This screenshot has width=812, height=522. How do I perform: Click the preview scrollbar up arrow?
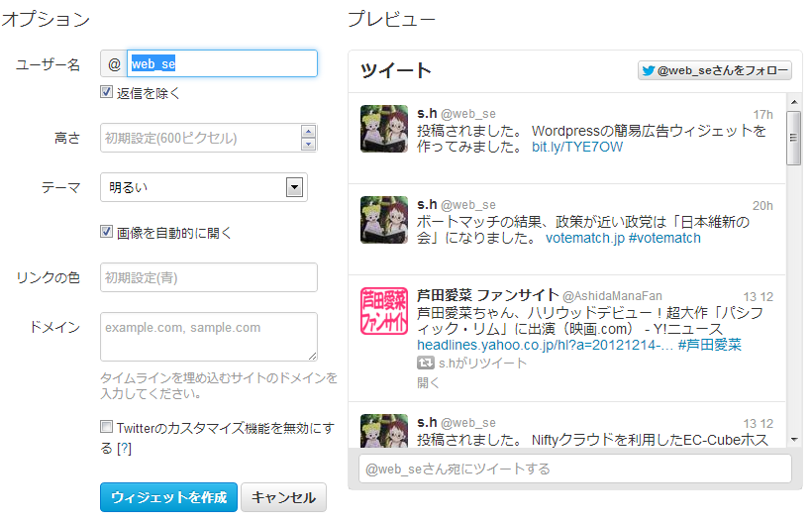(x=794, y=103)
